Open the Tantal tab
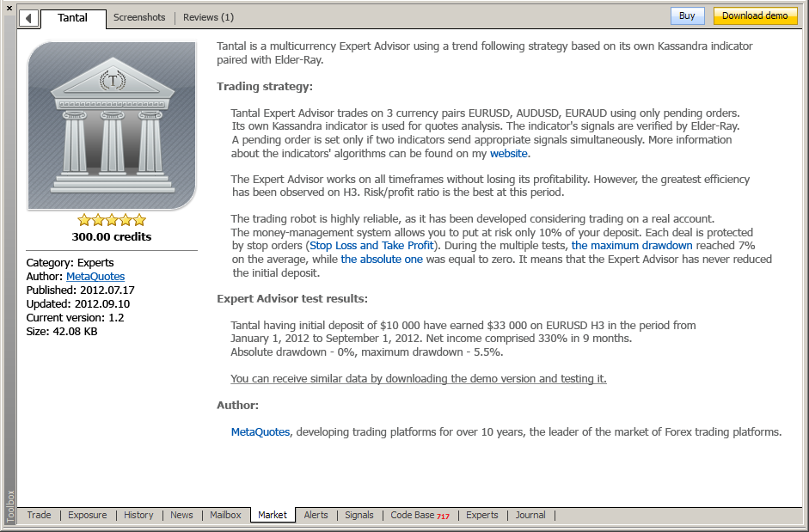The height and width of the screenshot is (532, 809). (73, 17)
